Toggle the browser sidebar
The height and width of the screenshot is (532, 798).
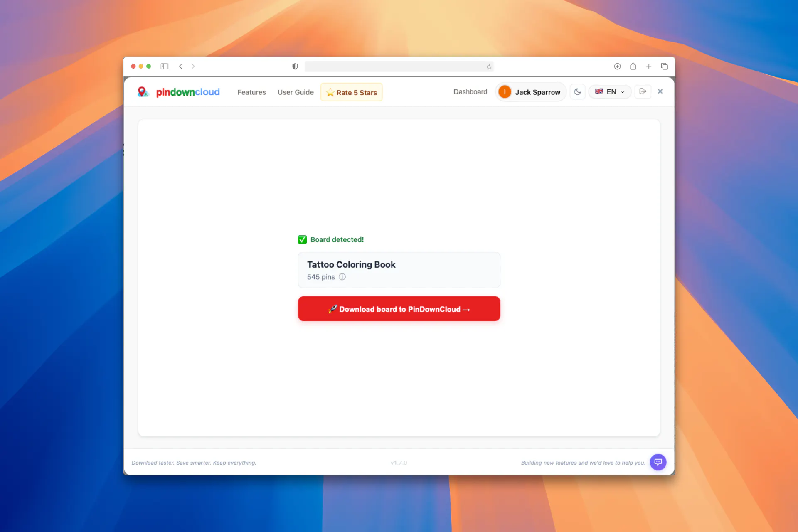point(165,66)
